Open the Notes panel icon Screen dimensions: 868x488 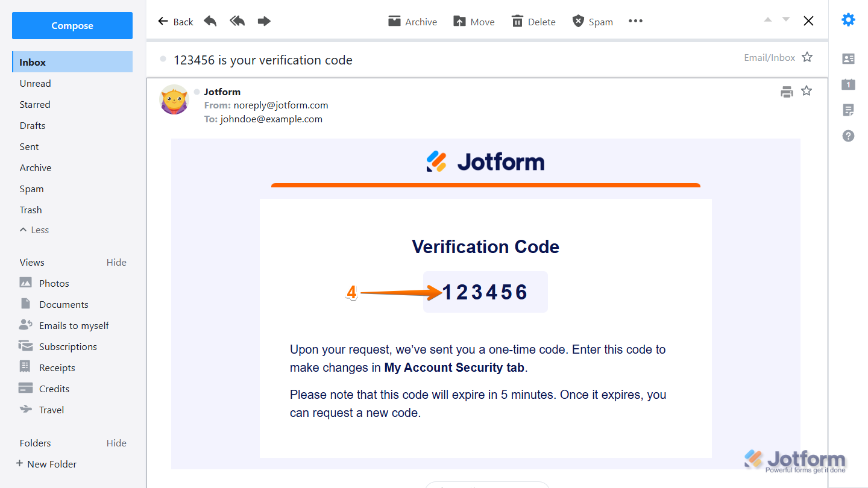[x=848, y=110]
